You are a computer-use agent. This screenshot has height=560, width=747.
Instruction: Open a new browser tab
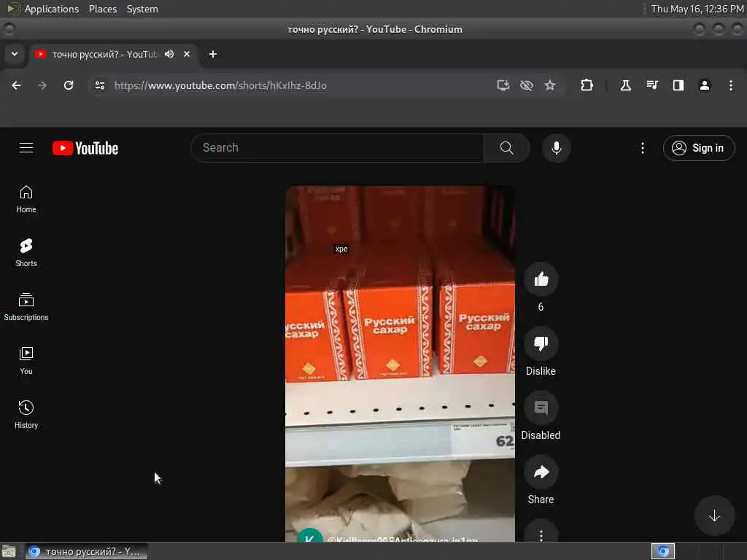213,54
